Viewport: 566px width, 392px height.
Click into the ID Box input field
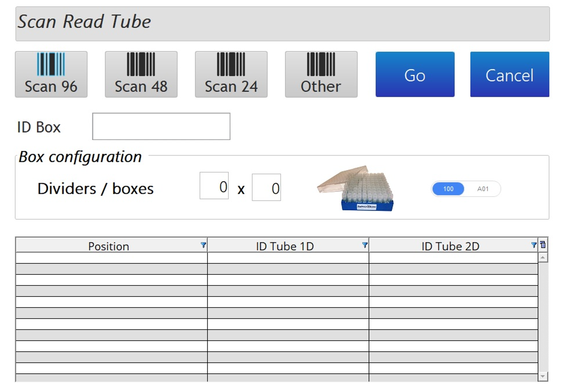tap(161, 126)
